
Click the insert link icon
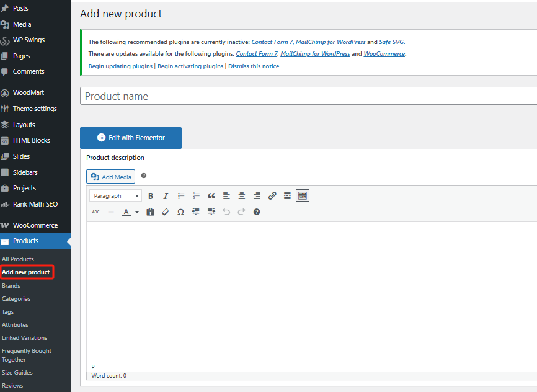click(x=272, y=196)
